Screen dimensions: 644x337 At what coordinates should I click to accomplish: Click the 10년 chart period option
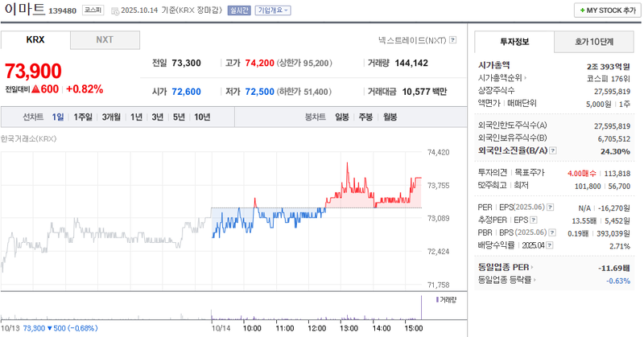pyautogui.click(x=201, y=117)
